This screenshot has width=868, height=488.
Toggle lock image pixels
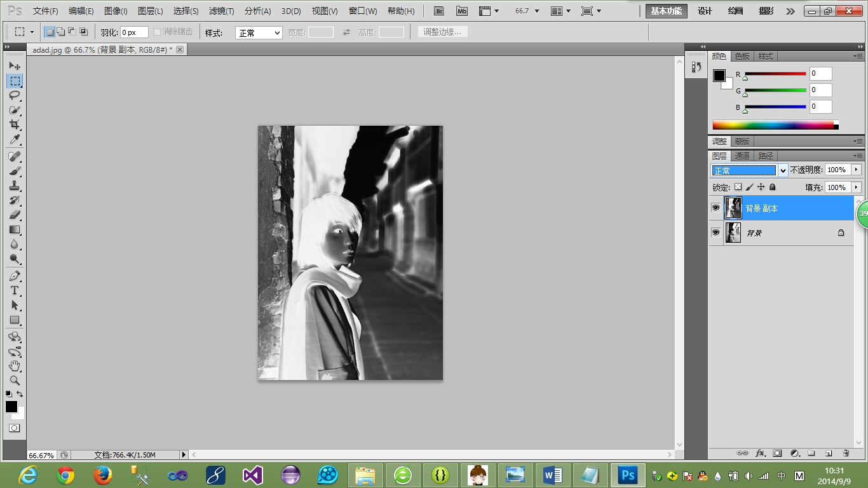tap(749, 187)
